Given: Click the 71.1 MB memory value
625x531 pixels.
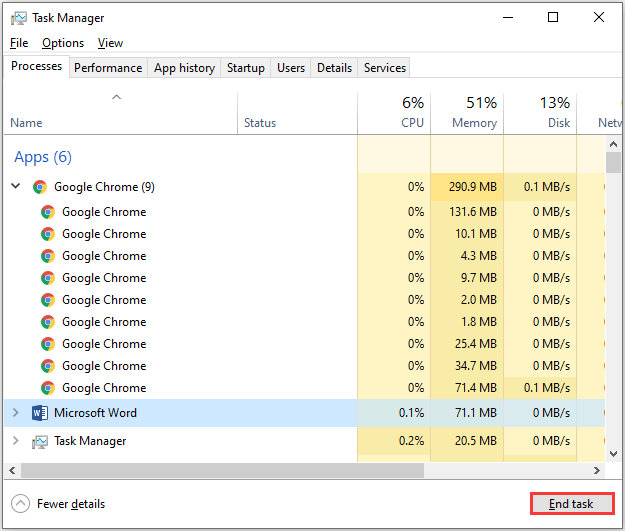Looking at the screenshot, I should (476, 413).
